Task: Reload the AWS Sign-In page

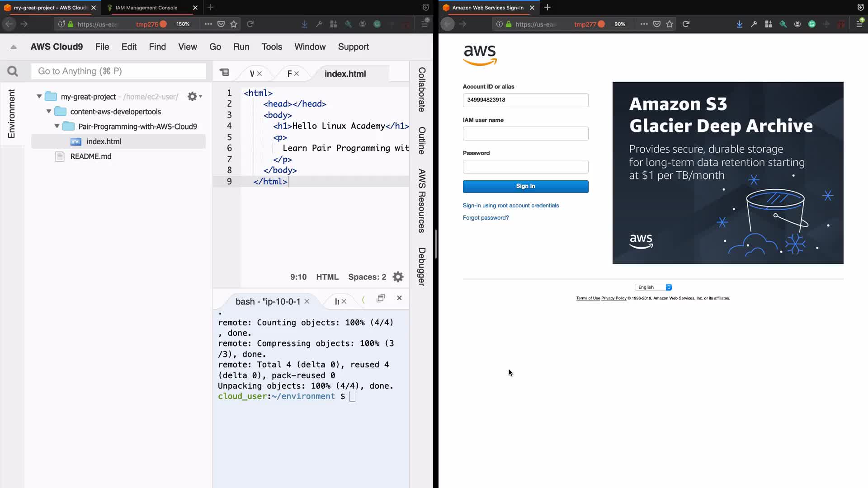Action: (x=686, y=24)
